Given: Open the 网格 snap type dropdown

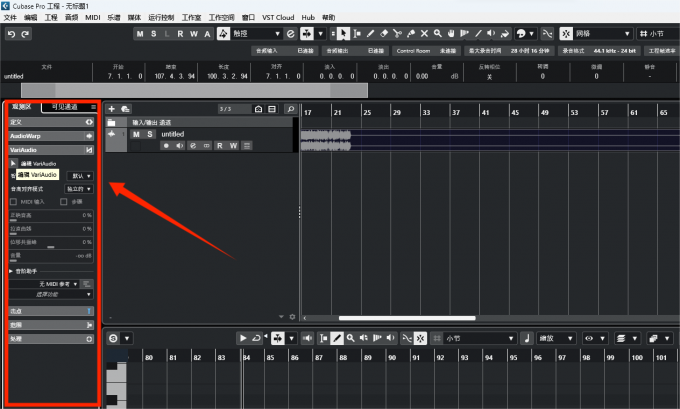Looking at the screenshot, I should pos(602,33).
